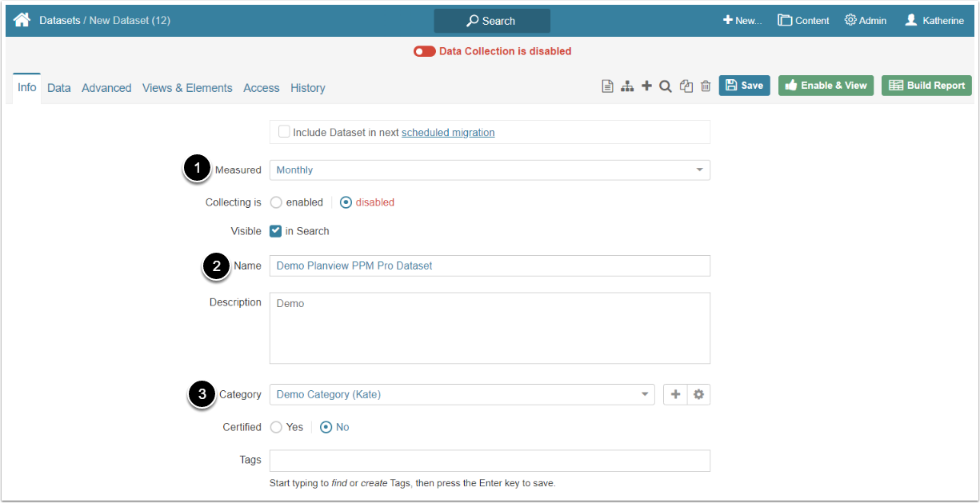
Task: Click the magnifier icon in toolbar
Action: click(x=665, y=86)
